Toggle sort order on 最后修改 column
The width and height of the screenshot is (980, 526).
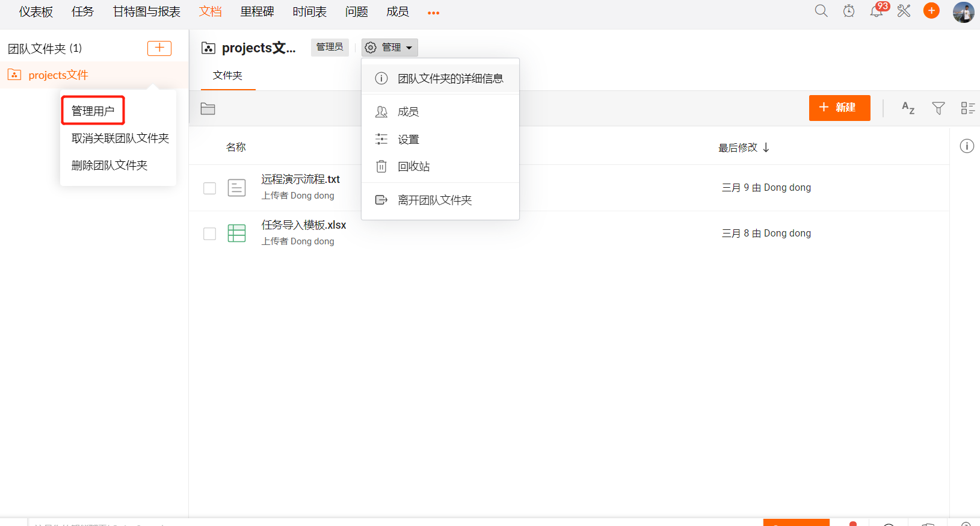tap(744, 147)
